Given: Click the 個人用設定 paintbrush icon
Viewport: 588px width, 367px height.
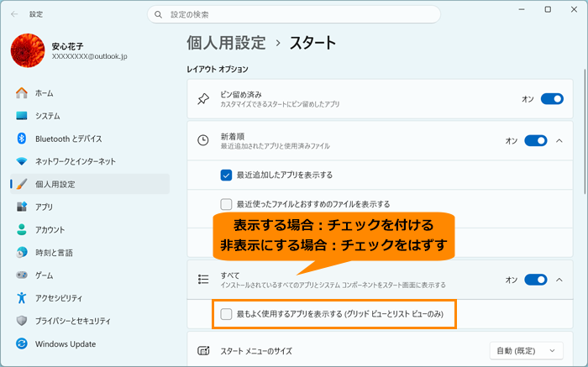Looking at the screenshot, I should pos(22,184).
